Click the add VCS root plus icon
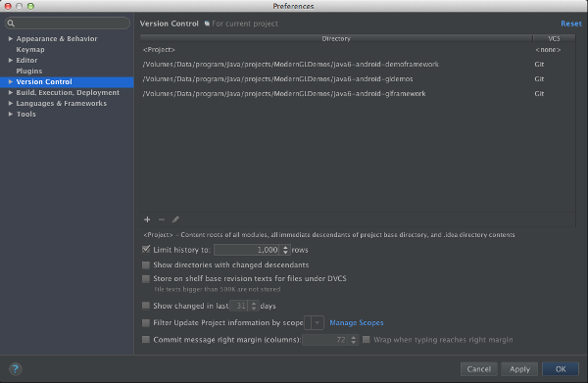Screen dimensions: 588x383 click(147, 219)
